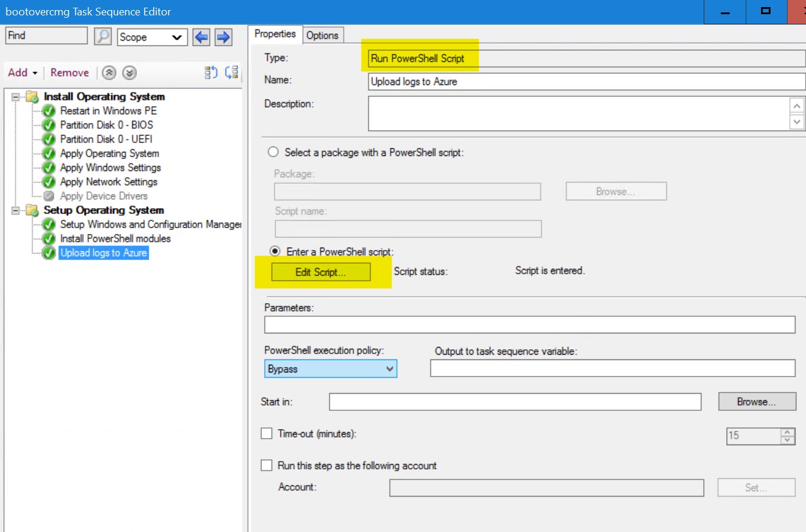The width and height of the screenshot is (806, 532).
Task: Select 'Apply Network Settings' step
Action: pyautogui.click(x=109, y=181)
